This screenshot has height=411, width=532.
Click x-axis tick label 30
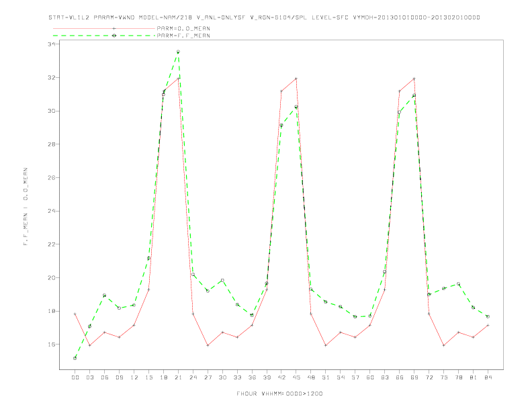tap(222, 377)
